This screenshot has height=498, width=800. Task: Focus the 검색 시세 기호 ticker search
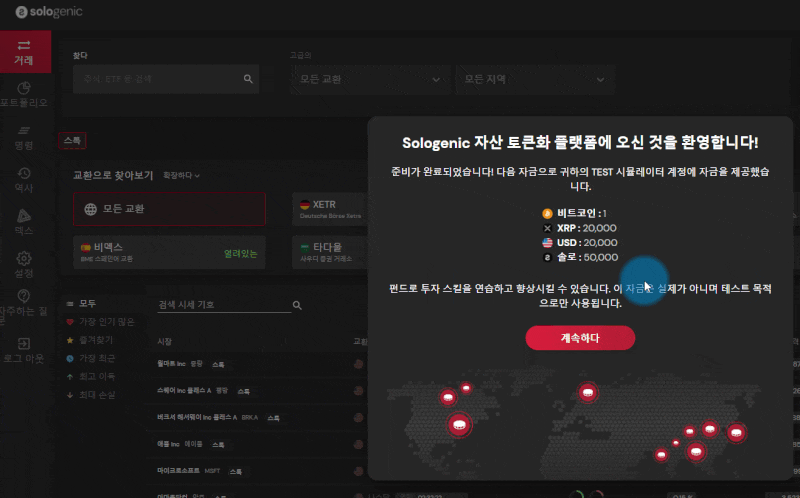224,305
